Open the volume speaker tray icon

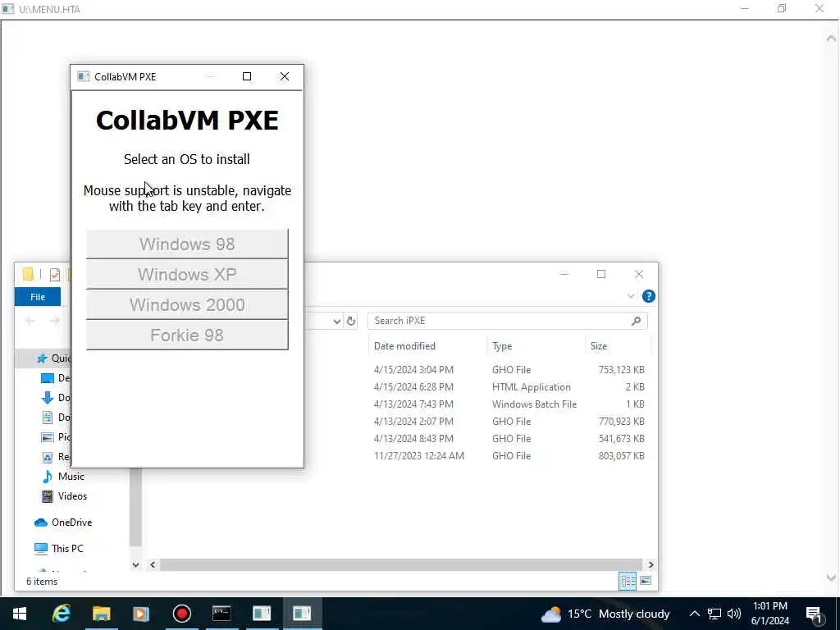pos(734,614)
